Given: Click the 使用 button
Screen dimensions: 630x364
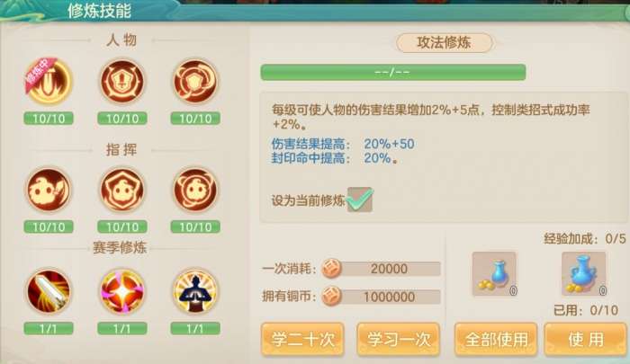Looking at the screenshot, I should [x=585, y=340].
